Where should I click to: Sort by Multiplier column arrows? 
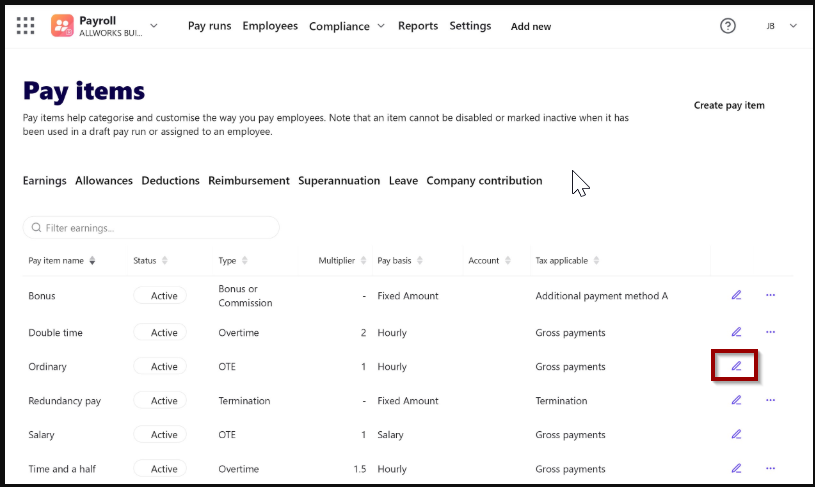click(363, 260)
